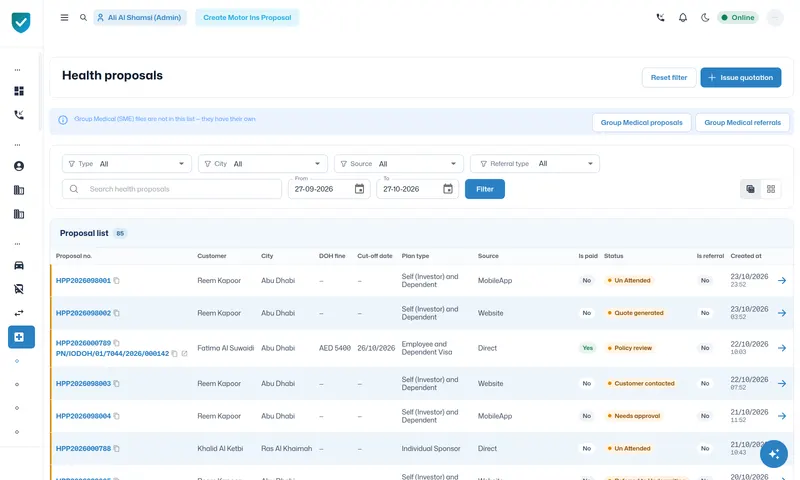
Task: Click the Online status indicator
Action: click(x=738, y=17)
